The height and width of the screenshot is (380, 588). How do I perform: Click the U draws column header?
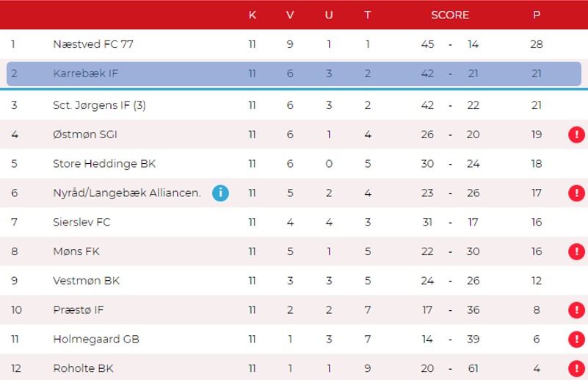[x=328, y=15]
